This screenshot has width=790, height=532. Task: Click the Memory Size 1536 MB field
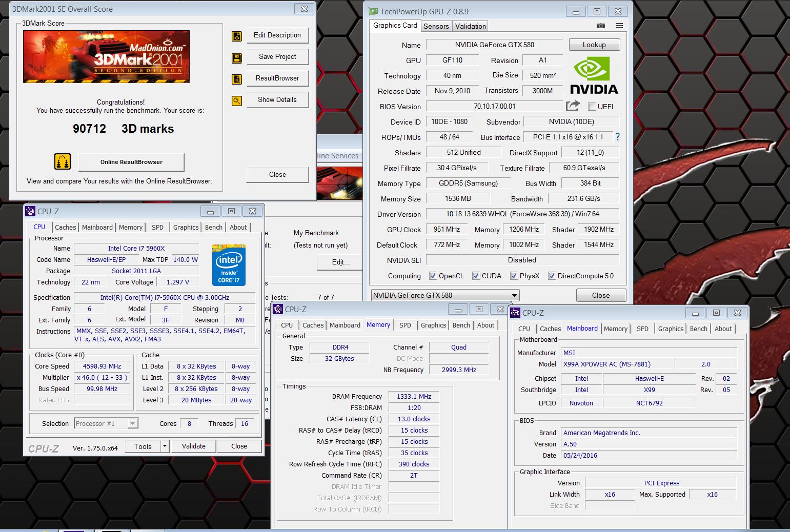point(458,198)
